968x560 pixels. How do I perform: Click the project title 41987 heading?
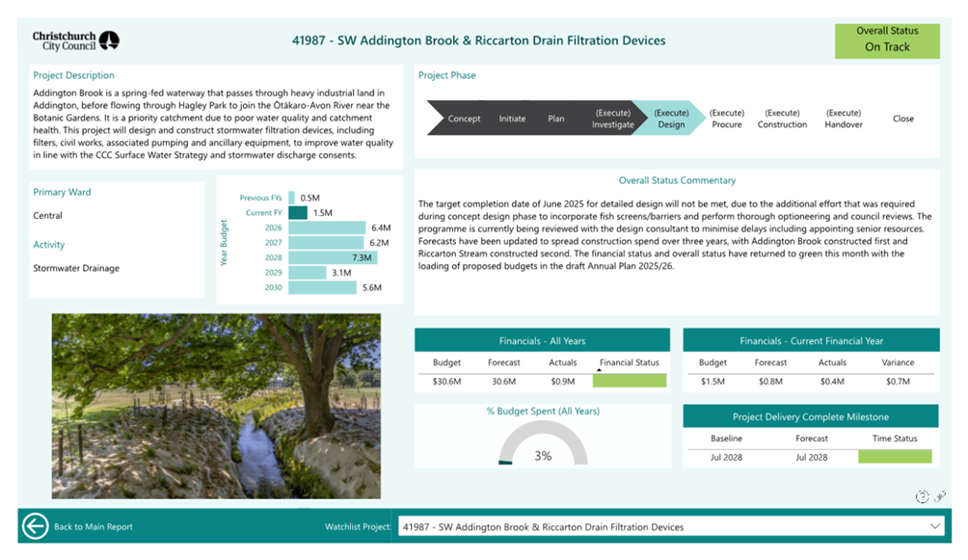(x=478, y=40)
